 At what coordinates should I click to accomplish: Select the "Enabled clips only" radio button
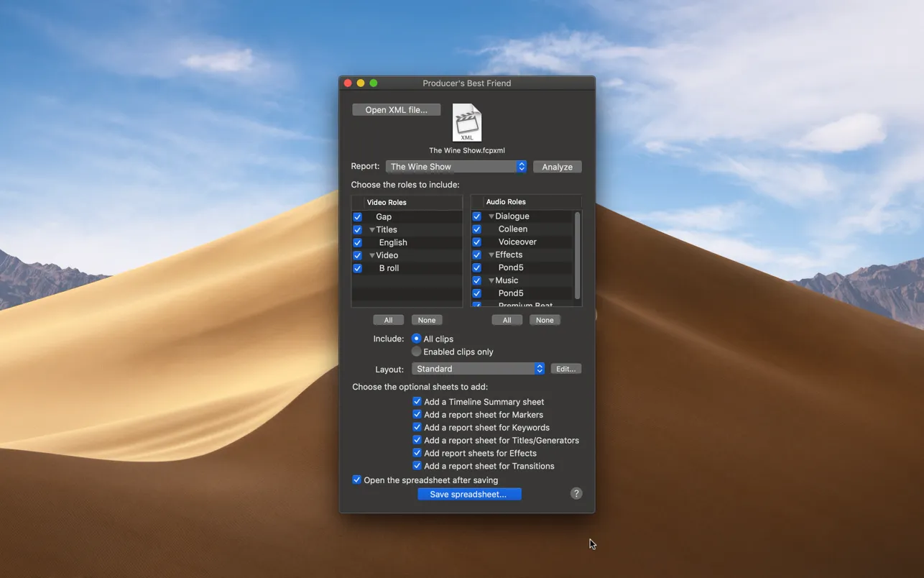(x=416, y=352)
